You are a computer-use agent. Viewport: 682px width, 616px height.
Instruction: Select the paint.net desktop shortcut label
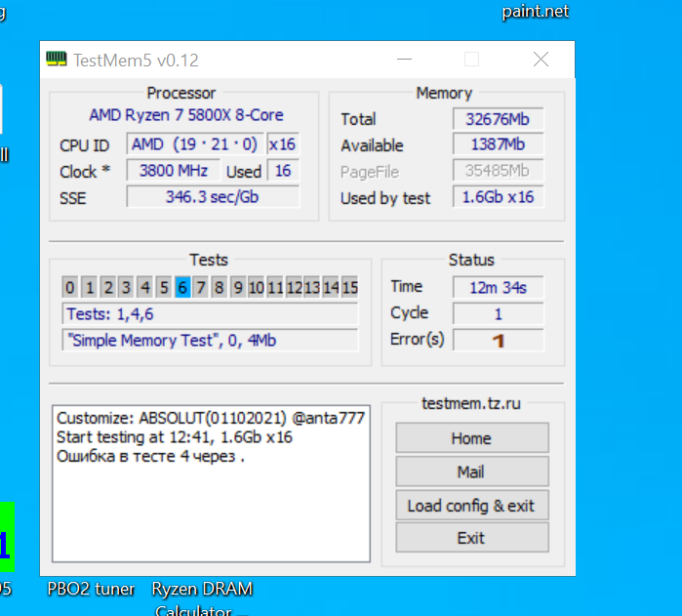point(535,11)
